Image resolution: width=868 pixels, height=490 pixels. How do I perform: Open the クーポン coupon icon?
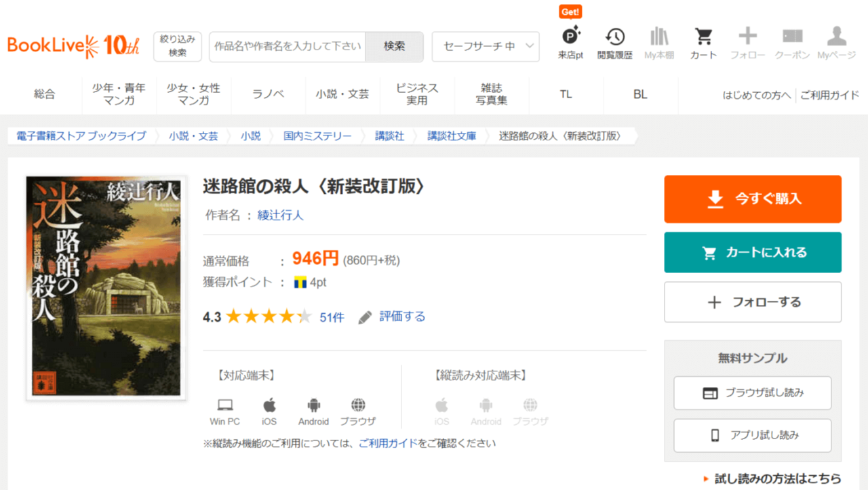click(792, 43)
